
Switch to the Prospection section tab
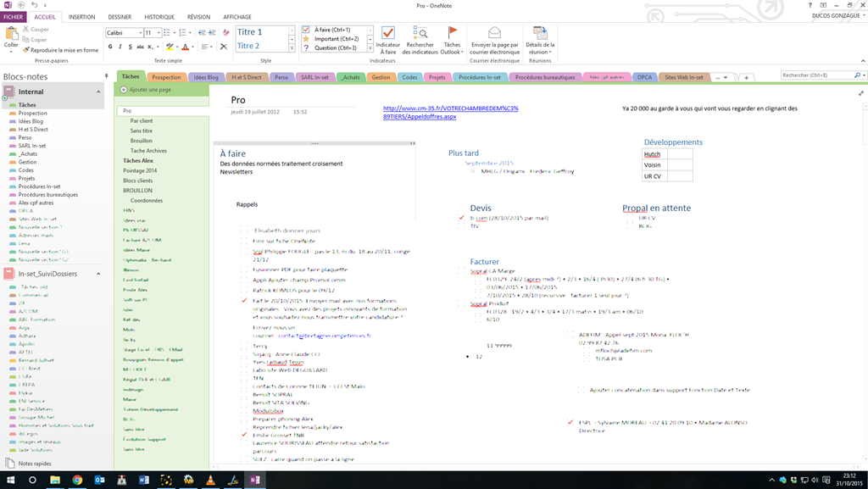tap(167, 77)
